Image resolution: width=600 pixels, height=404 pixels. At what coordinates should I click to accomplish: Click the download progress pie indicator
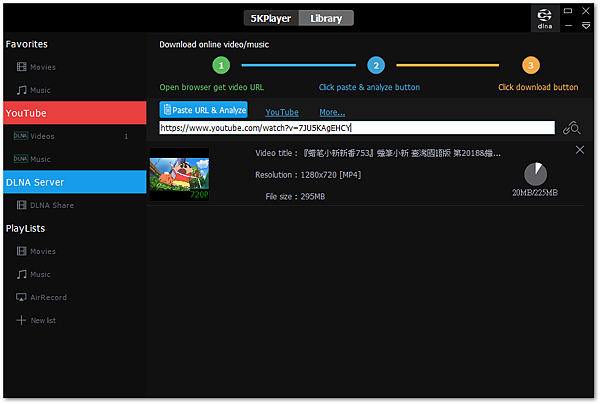click(535, 174)
